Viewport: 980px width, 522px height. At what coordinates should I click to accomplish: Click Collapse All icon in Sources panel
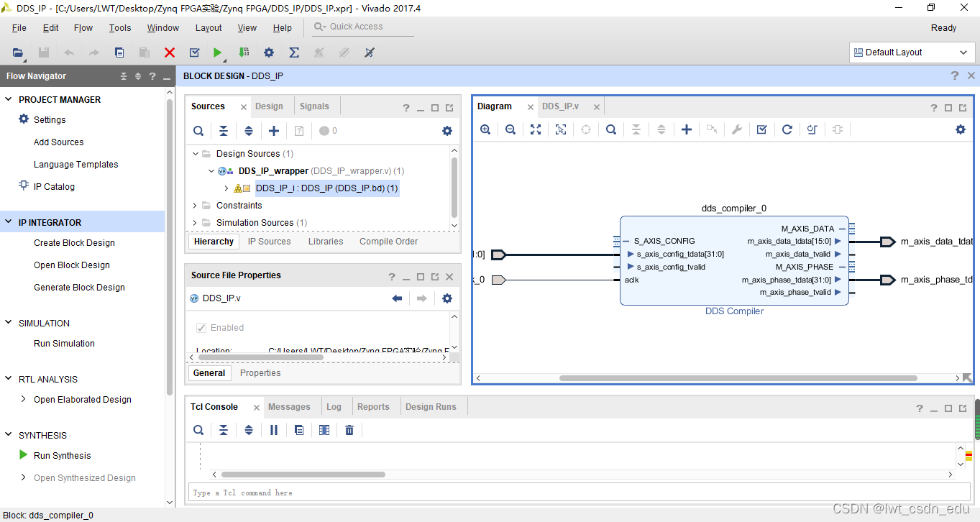224,131
